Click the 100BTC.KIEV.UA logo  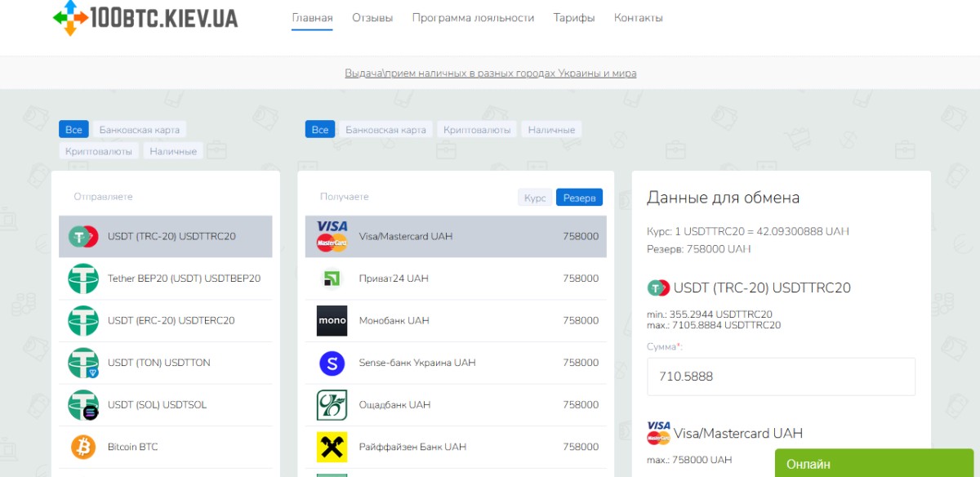(145, 17)
